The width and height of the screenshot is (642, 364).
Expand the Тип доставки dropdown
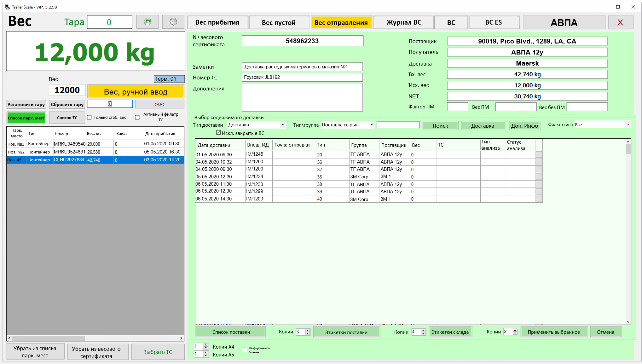(282, 125)
